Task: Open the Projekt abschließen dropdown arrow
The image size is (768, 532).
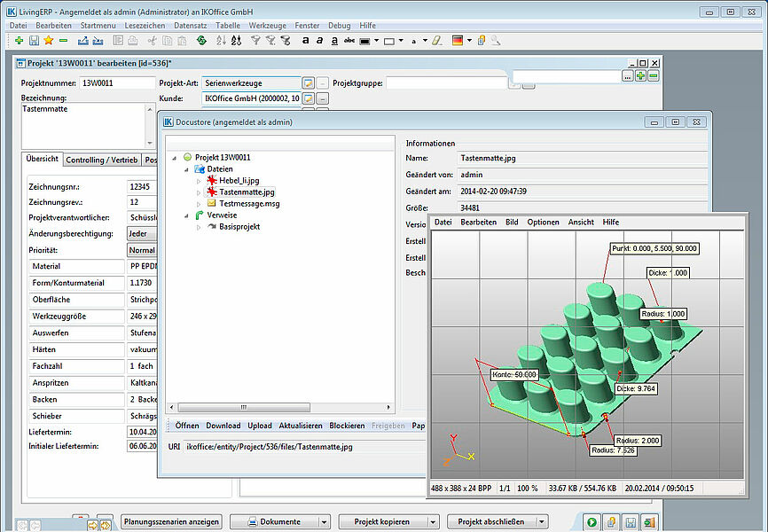Action: point(542,522)
